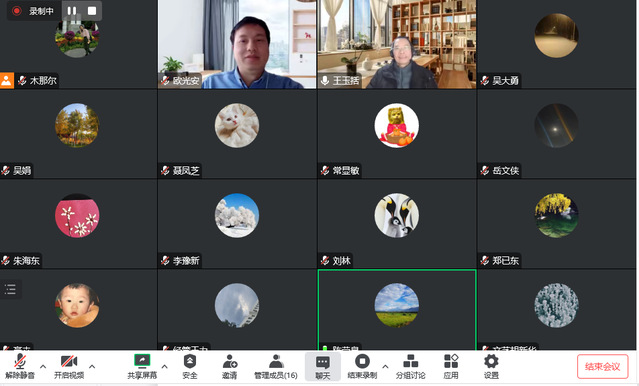Open Manage Members (管理成员) panel

[276, 366]
